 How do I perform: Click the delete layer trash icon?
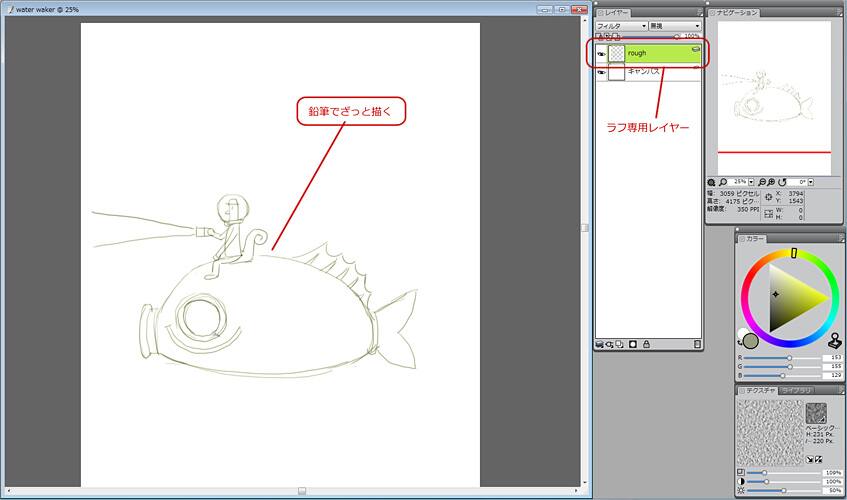(x=696, y=344)
